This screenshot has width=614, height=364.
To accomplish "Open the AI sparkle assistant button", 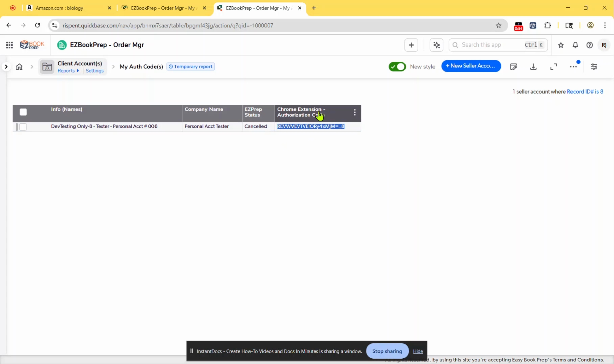I will [x=437, y=45].
